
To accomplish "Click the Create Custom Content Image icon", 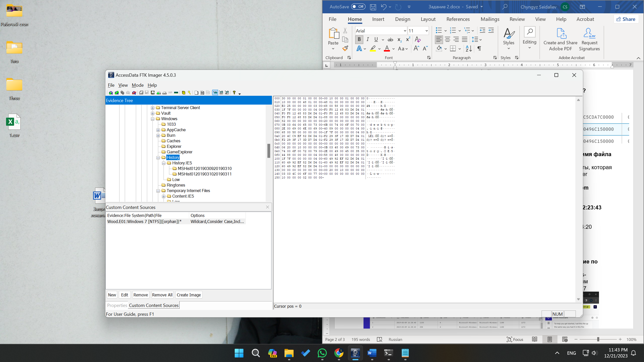I will pos(165,93).
